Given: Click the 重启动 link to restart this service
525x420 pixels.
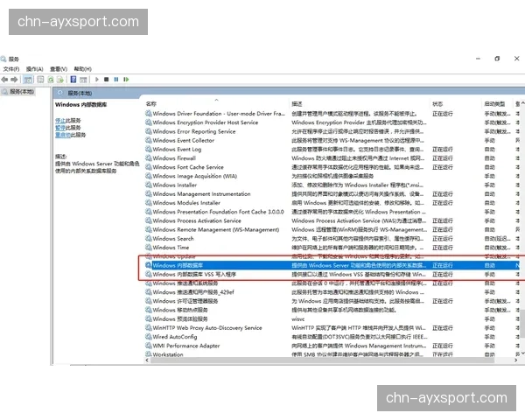Looking at the screenshot, I should pyautogui.click(x=63, y=135).
